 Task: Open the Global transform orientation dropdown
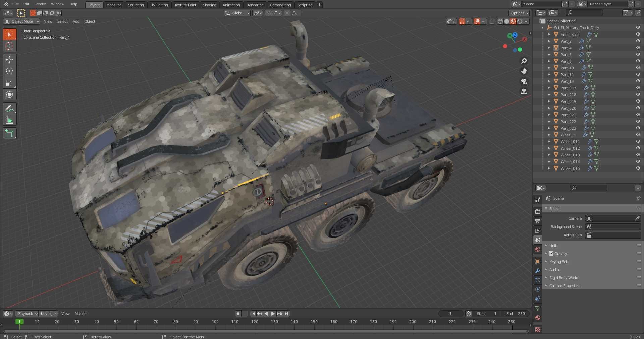[x=237, y=13]
